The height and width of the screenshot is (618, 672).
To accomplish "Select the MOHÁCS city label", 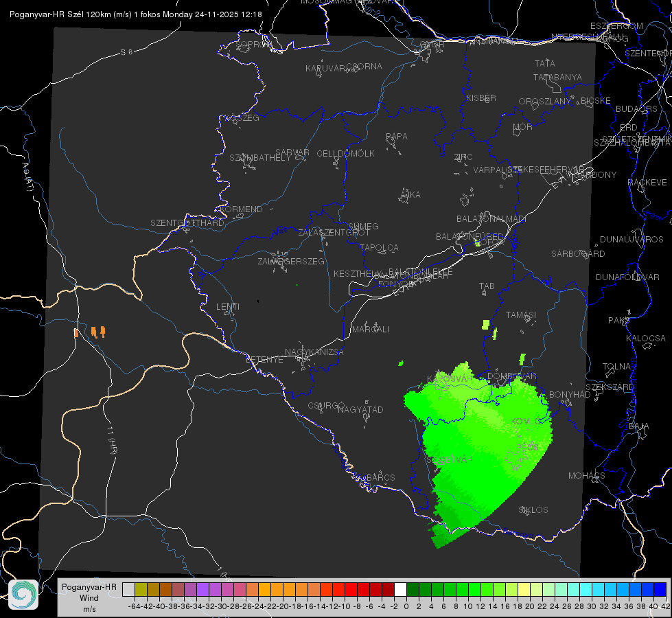I will (x=587, y=476).
